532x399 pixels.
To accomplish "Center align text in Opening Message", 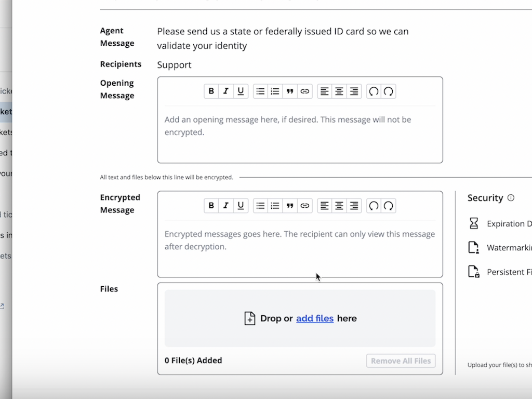I will 339,91.
